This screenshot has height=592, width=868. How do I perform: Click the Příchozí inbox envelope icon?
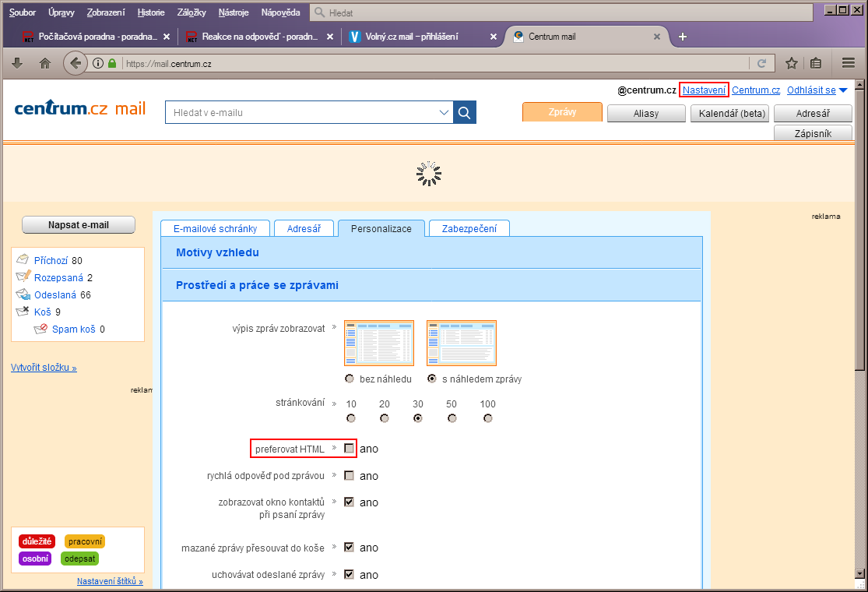pyautogui.click(x=23, y=259)
